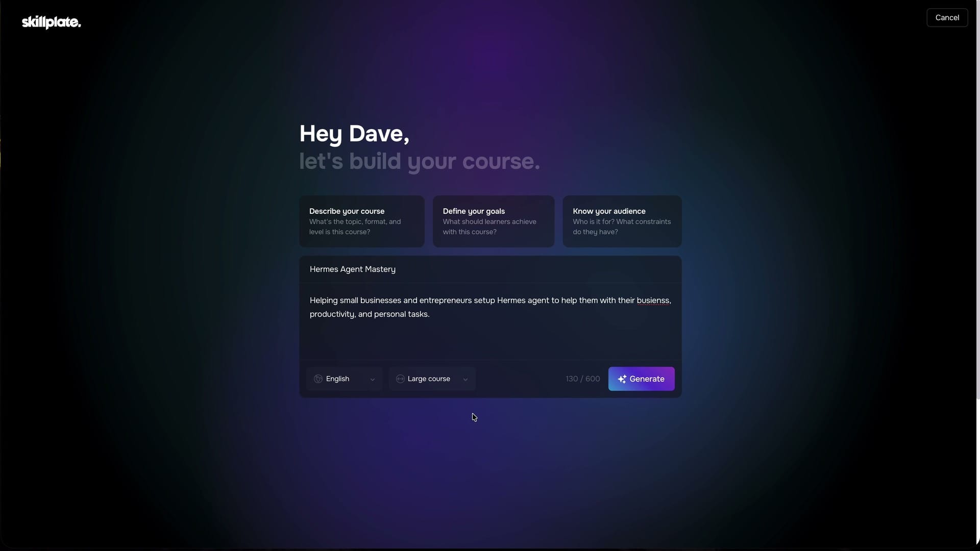
Task: Click the 130 / 600 character counter
Action: [x=582, y=379]
